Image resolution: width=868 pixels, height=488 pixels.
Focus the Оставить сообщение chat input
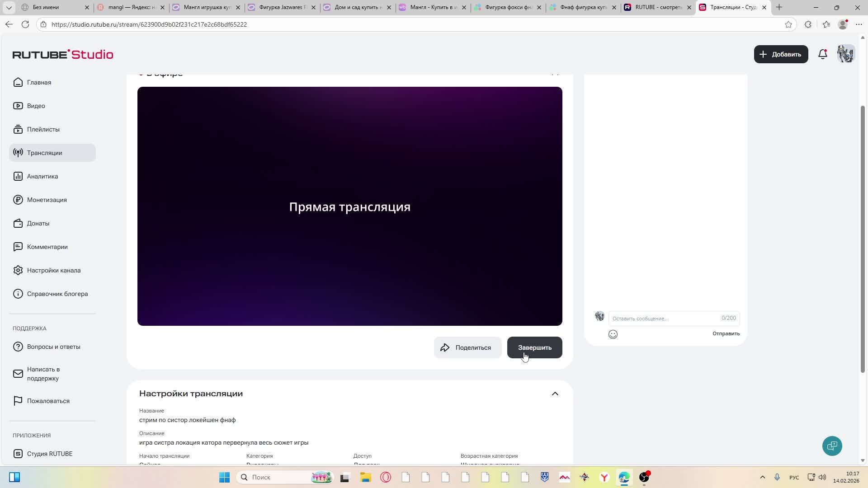[x=665, y=319]
